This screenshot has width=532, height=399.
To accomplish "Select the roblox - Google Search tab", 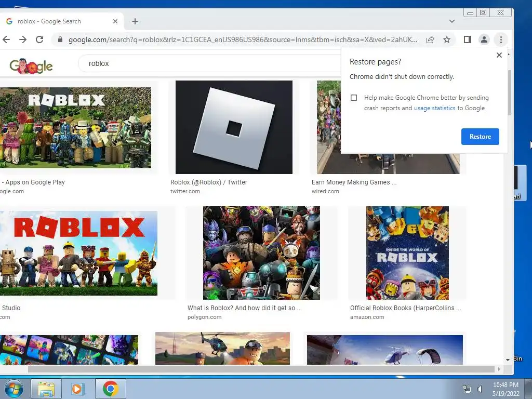I will pos(61,21).
